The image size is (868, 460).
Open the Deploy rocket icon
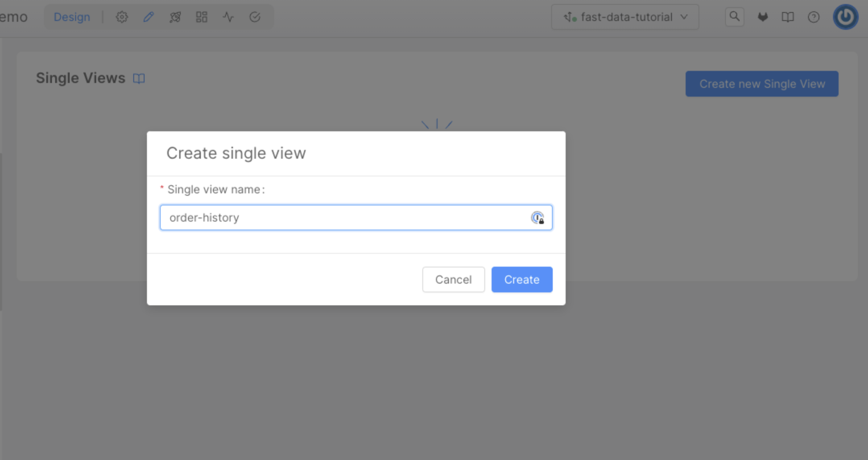(x=175, y=17)
